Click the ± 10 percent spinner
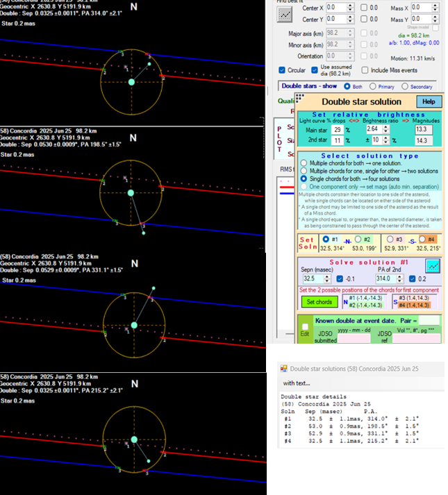This screenshot has width=448, height=495. point(385,140)
